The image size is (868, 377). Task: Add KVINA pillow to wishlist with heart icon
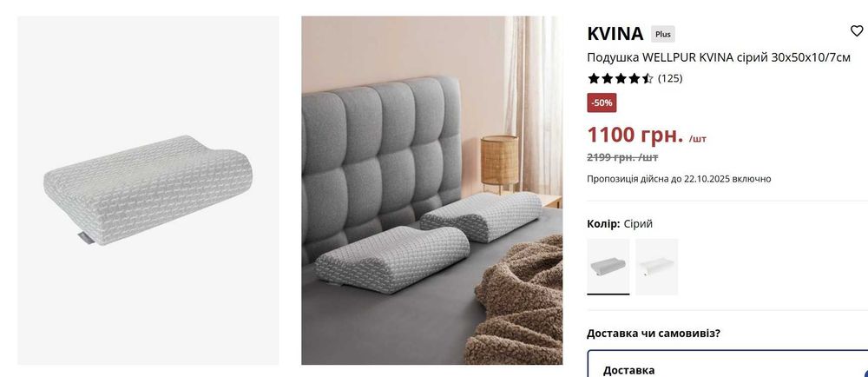[857, 31]
